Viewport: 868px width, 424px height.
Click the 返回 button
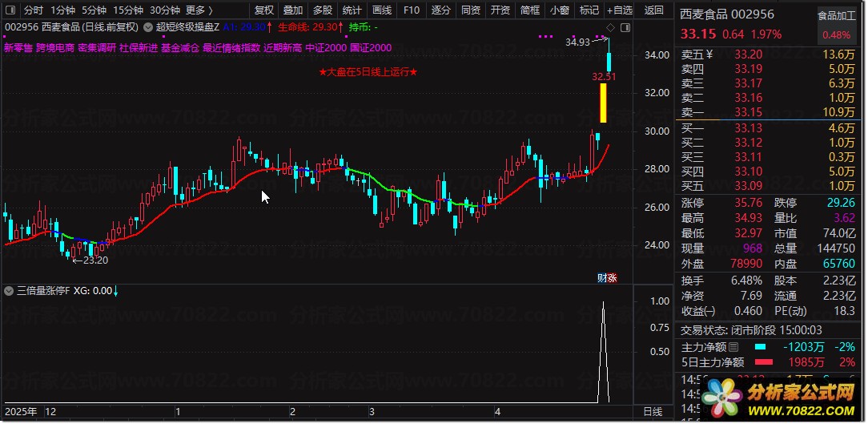[x=653, y=10]
